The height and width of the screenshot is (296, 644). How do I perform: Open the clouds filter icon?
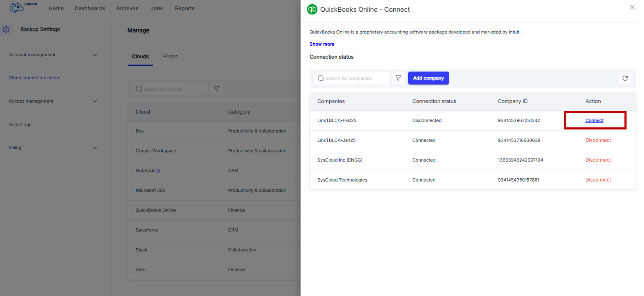coord(217,89)
